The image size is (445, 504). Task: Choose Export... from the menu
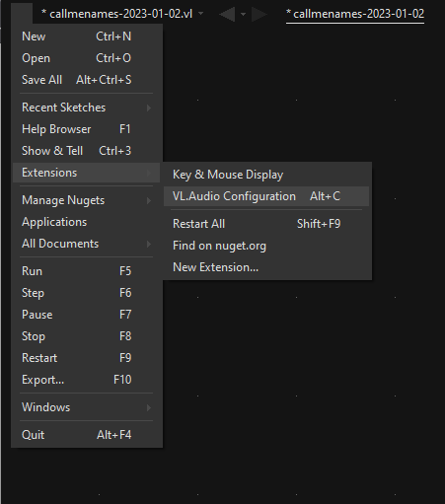(87, 380)
